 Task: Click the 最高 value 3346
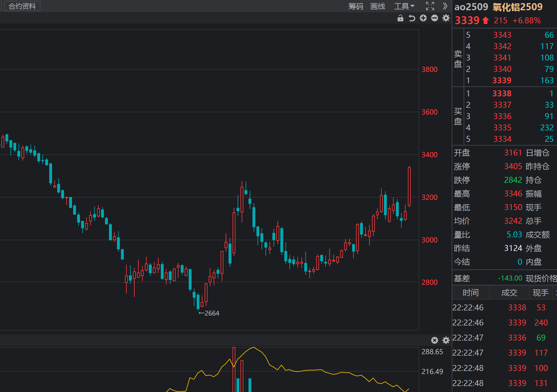(x=513, y=194)
